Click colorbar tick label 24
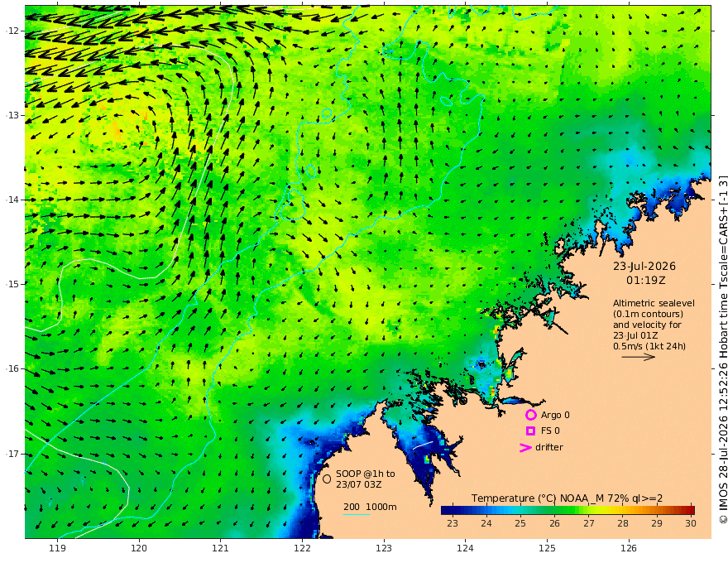This screenshot has width=728, height=563. (486, 523)
